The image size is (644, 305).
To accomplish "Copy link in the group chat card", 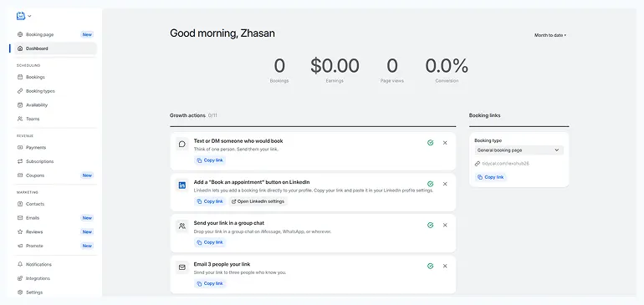I will (210, 242).
